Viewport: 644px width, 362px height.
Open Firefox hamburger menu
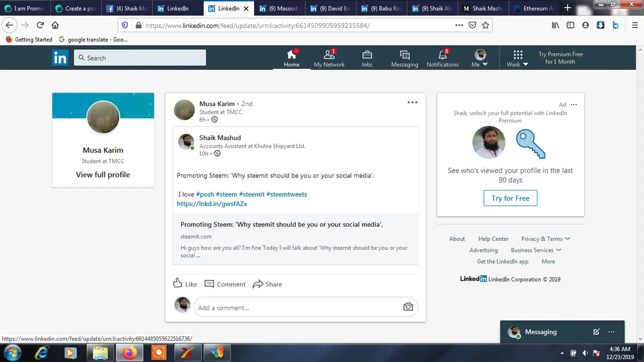[635, 25]
